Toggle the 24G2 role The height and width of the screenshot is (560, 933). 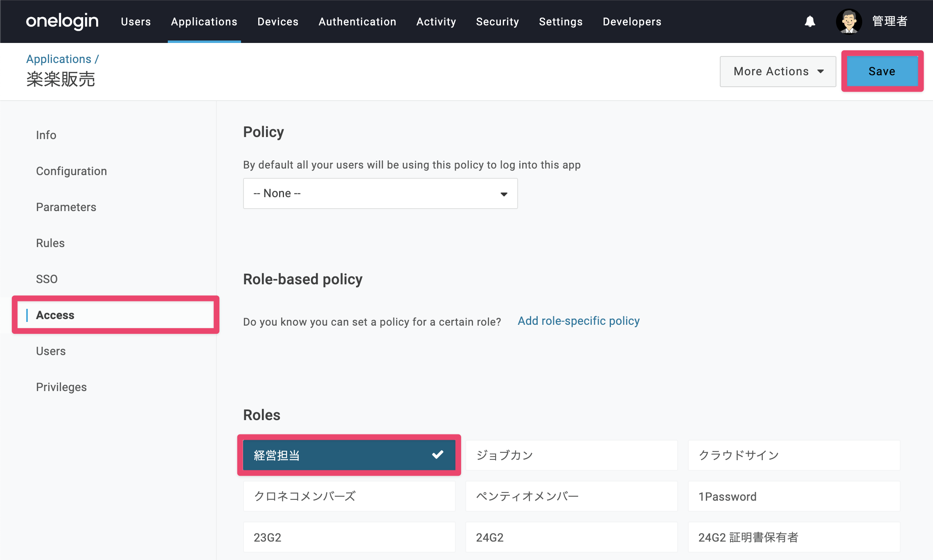click(572, 537)
